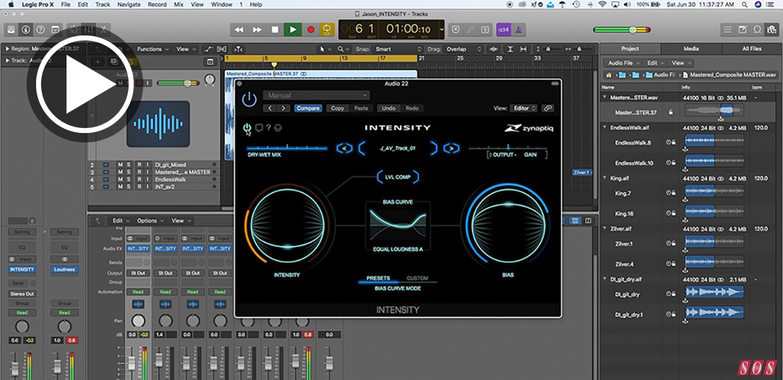This screenshot has height=380, width=783.
Task: Select previous Intensity preset hexagon arrow
Action: pos(345,148)
